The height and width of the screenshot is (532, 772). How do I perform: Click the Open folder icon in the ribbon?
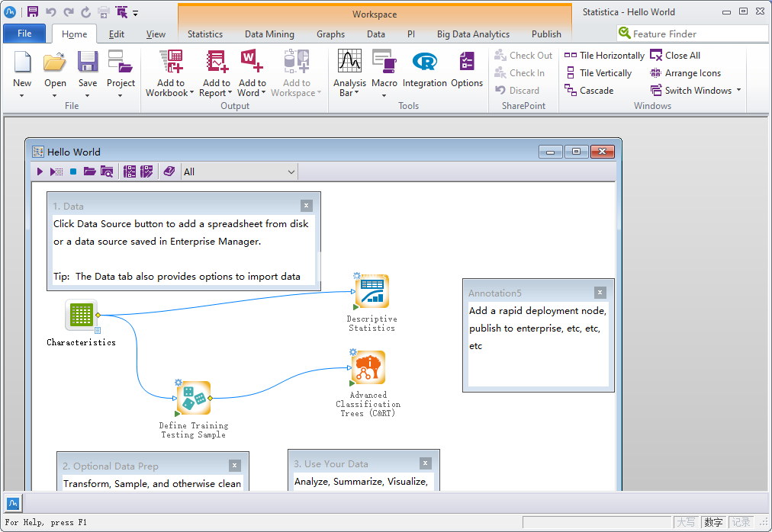[x=55, y=62]
